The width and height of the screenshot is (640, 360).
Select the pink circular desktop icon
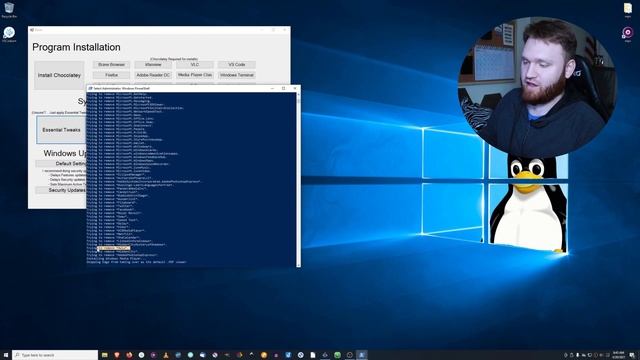click(628, 33)
